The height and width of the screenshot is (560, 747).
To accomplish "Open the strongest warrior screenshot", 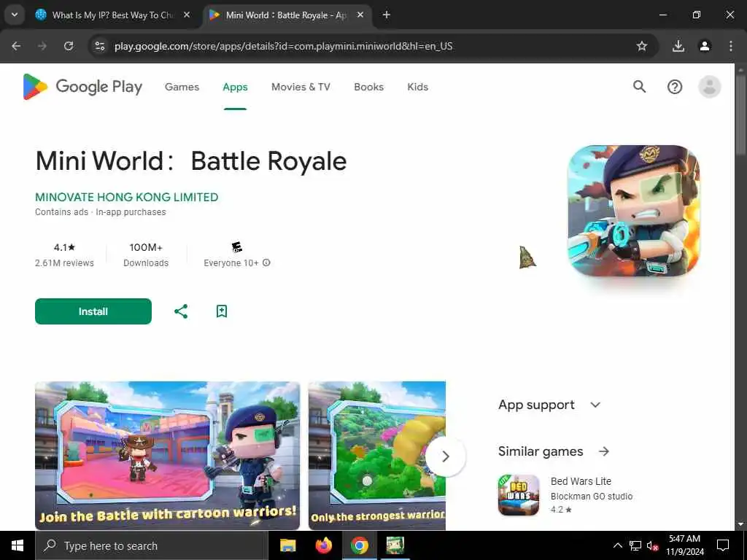I will click(377, 456).
